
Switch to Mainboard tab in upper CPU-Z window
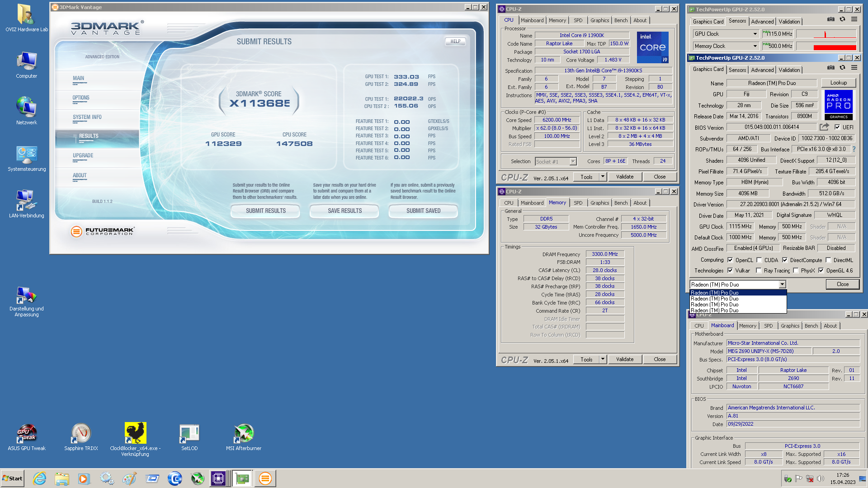(532, 20)
